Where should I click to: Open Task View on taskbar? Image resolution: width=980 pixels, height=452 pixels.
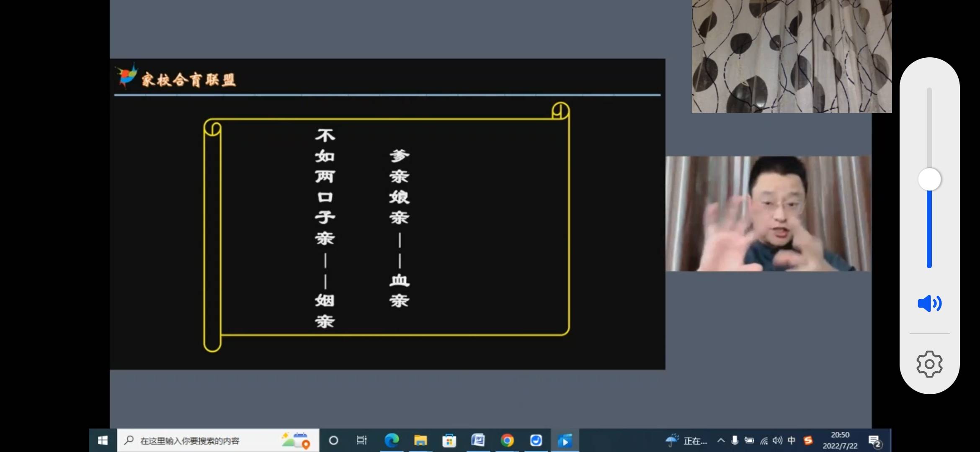pos(361,440)
